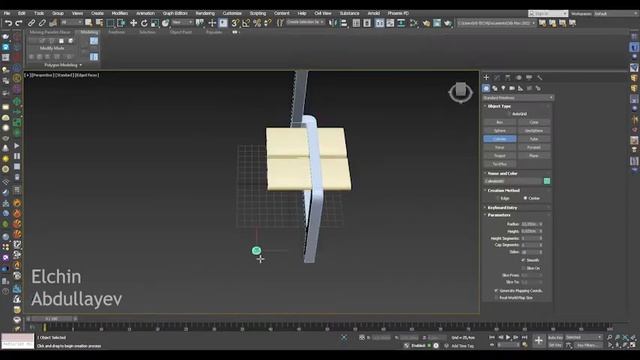Click the timeline frame slider
Viewport: 640px width, 360px height.
pos(51,319)
